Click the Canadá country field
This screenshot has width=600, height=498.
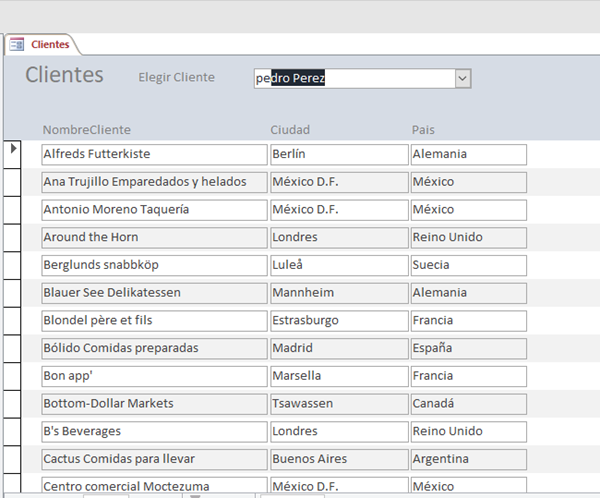point(468,404)
